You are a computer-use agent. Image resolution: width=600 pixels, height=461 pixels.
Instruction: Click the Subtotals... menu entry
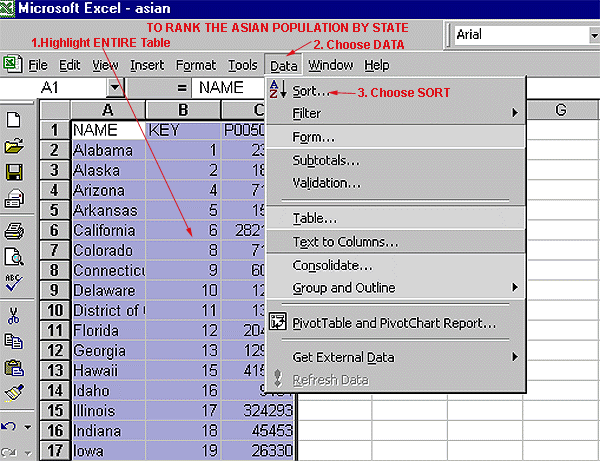326,160
